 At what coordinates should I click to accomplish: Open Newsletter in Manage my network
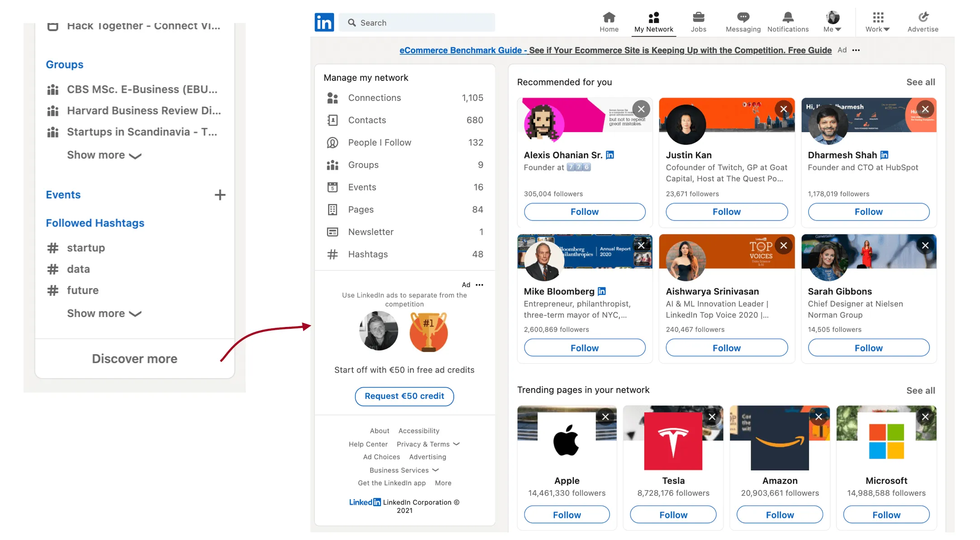coord(405,232)
